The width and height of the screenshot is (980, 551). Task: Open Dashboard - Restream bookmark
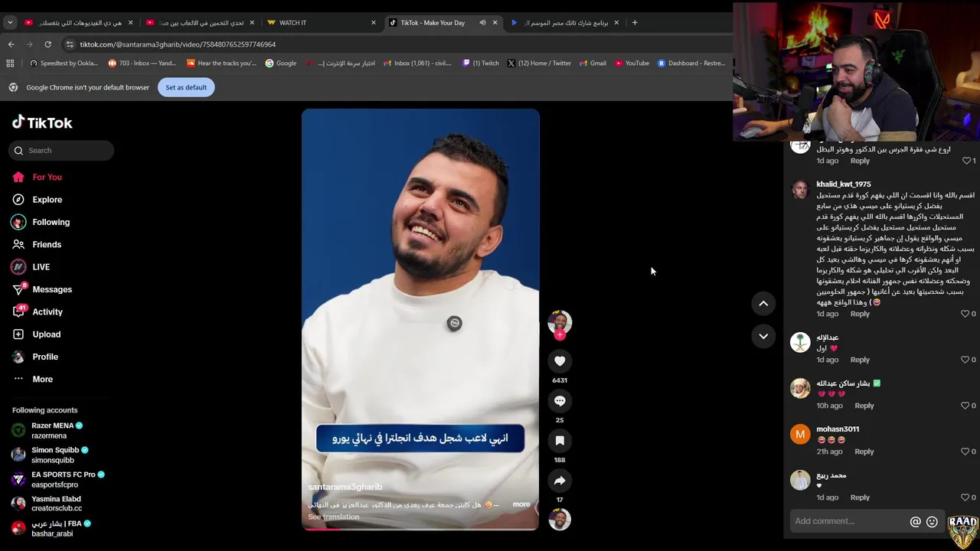pyautogui.click(x=691, y=64)
